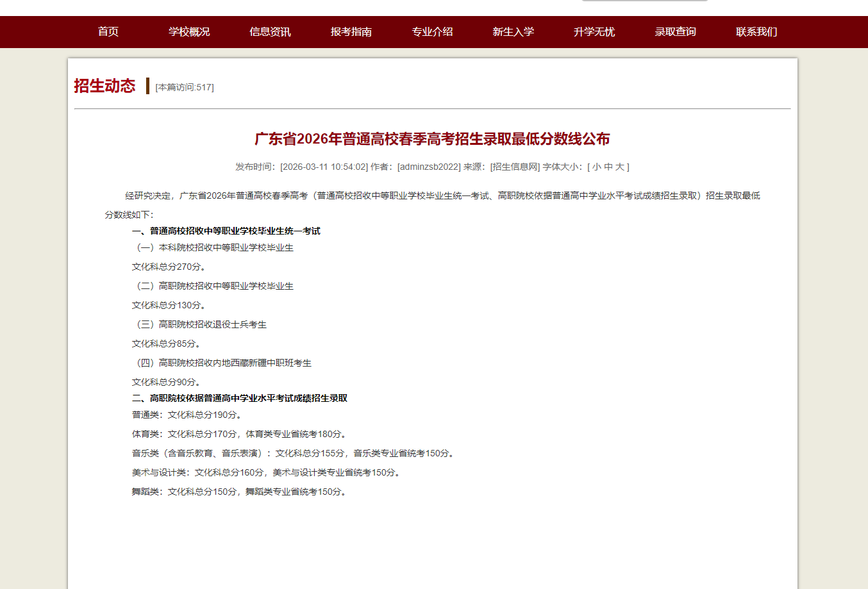The width and height of the screenshot is (868, 589).
Task: Open the 学校概况 navigation menu item
Action: point(189,32)
